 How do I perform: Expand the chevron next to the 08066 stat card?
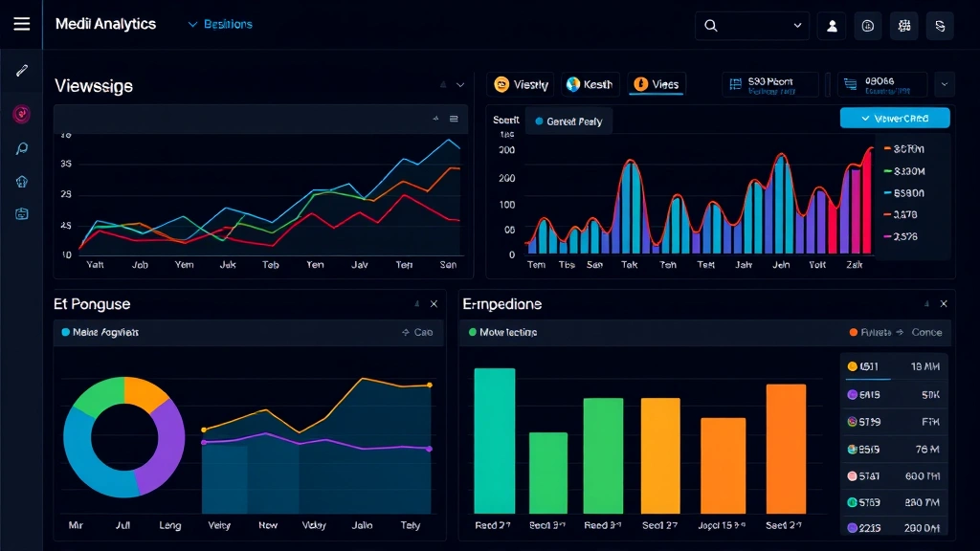click(945, 84)
